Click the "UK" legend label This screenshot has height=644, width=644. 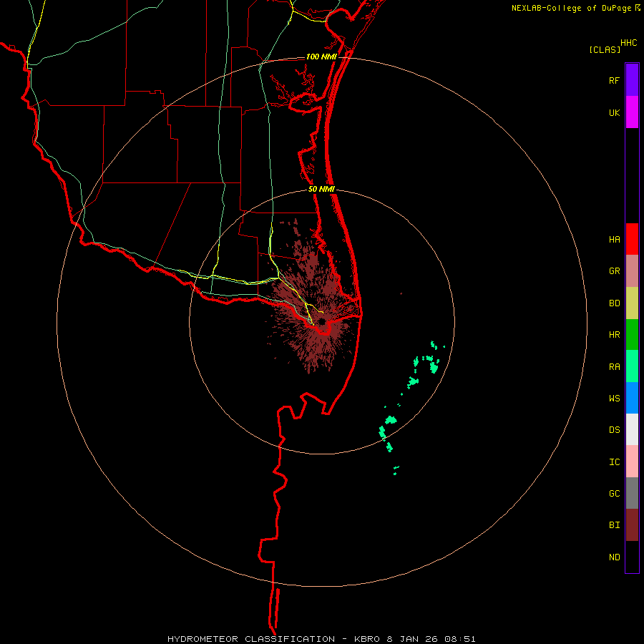point(614,113)
